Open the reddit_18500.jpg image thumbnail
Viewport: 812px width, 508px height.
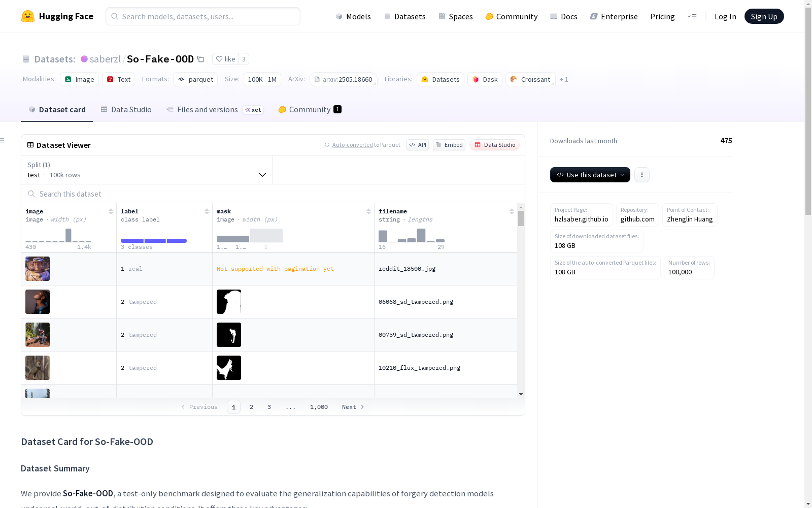[x=38, y=269]
